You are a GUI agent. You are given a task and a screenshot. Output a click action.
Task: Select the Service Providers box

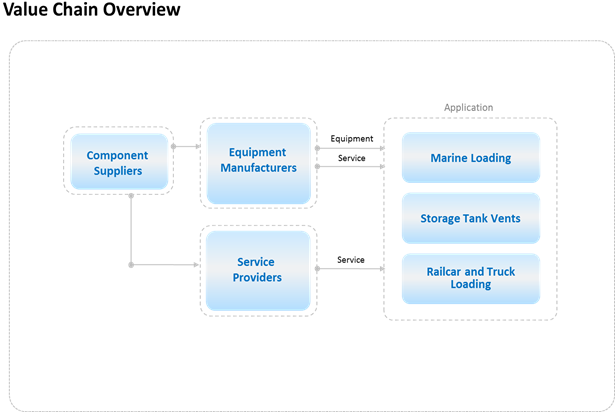point(257,269)
